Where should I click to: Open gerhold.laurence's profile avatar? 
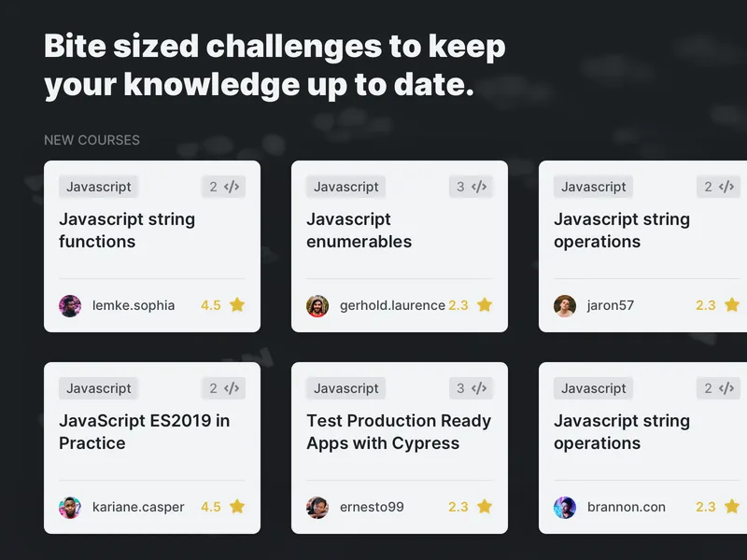317,306
